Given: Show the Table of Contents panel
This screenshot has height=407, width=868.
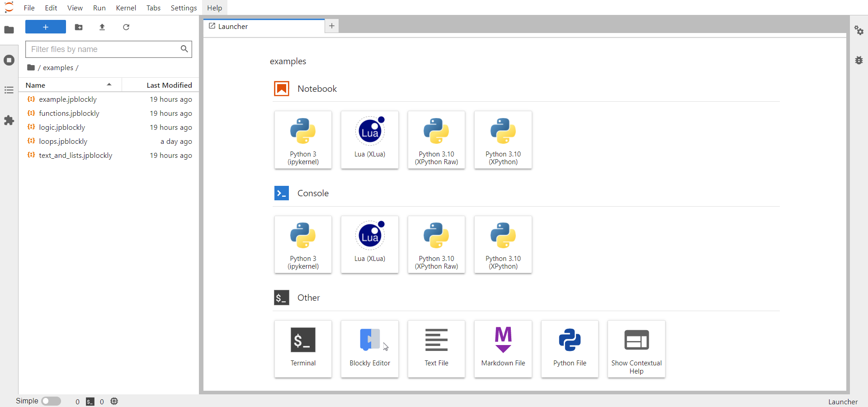Looking at the screenshot, I should [x=9, y=90].
